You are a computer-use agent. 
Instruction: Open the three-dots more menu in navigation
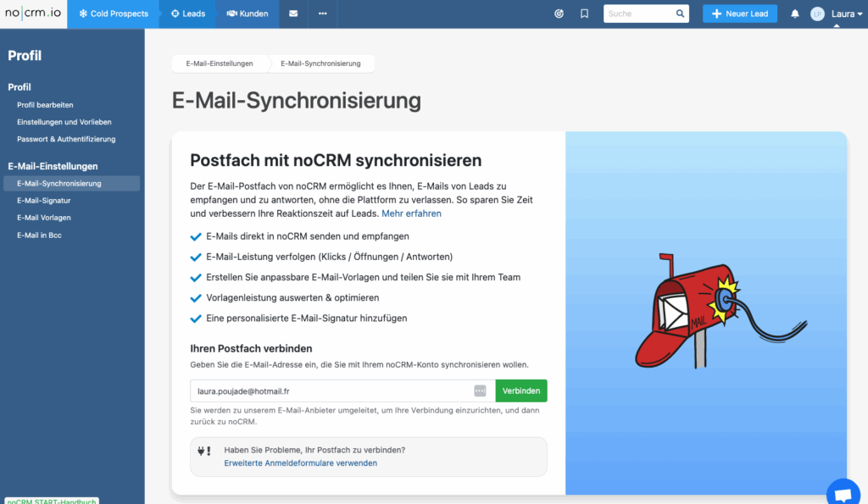322,14
